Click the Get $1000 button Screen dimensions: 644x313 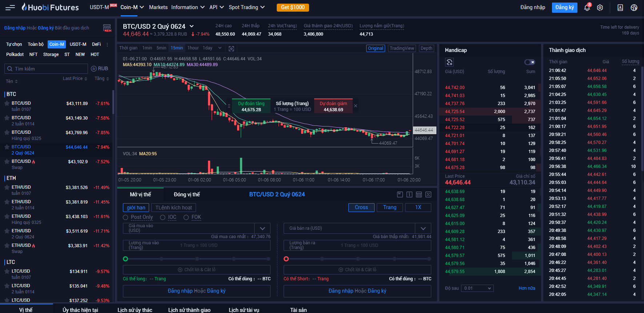click(x=293, y=7)
